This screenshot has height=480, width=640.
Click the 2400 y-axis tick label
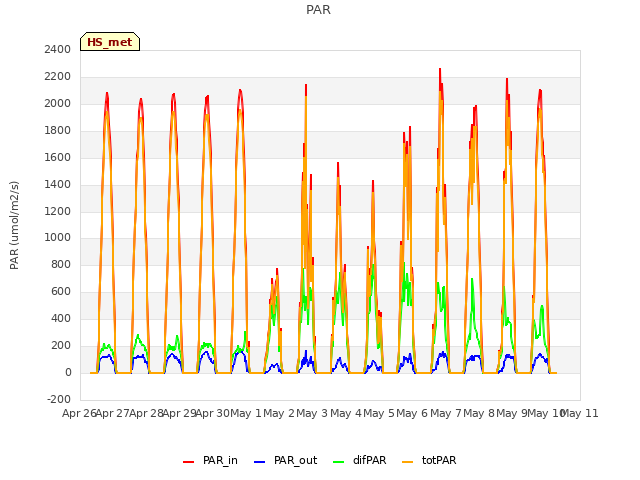[58, 49]
